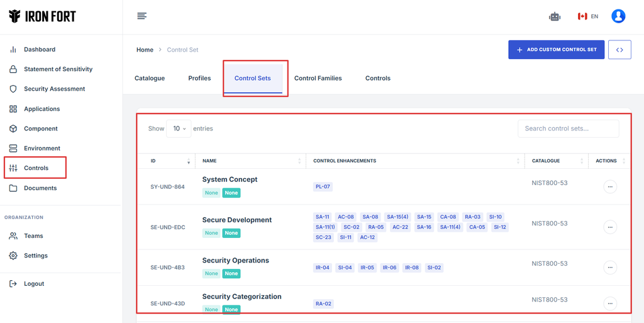Open the user profile avatar

click(x=618, y=16)
